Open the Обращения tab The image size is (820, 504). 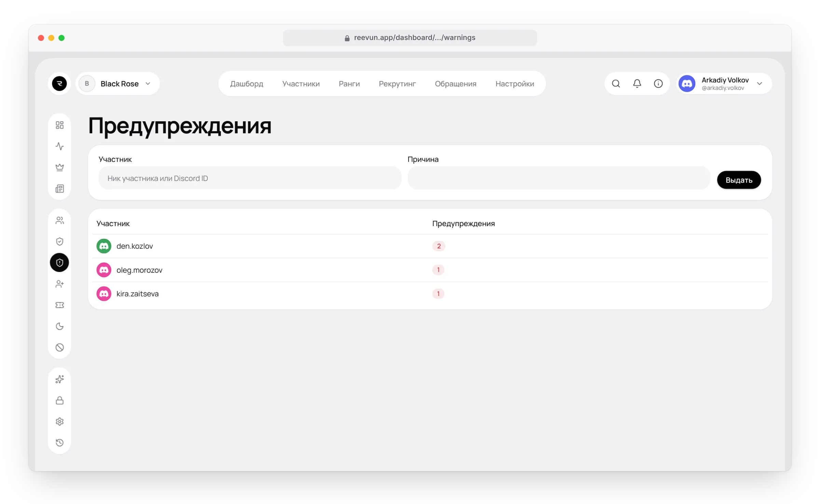click(x=455, y=84)
